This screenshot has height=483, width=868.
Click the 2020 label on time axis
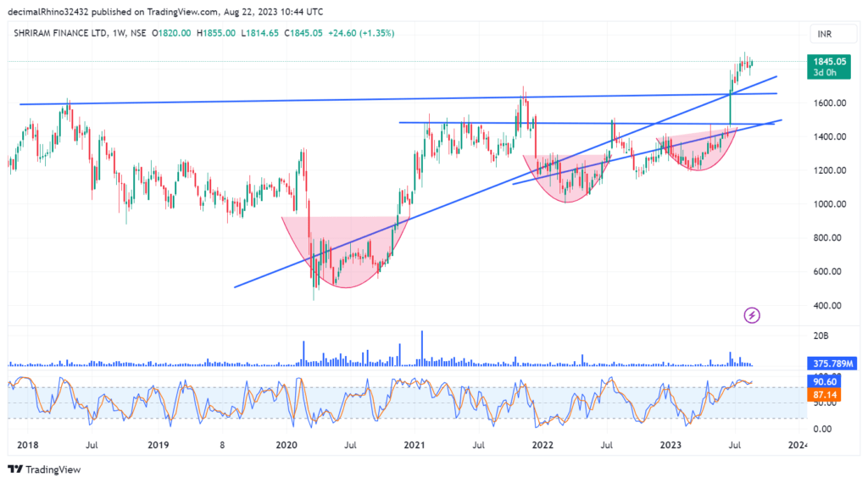(287, 445)
